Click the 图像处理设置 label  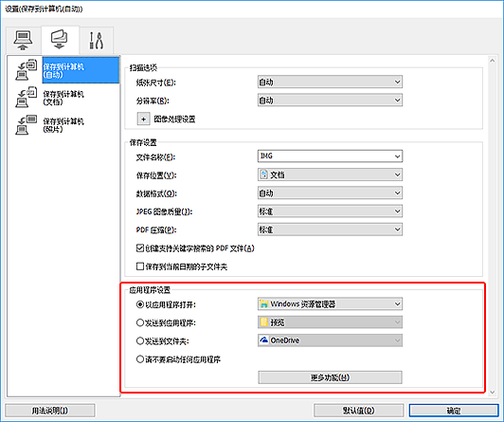click(174, 119)
